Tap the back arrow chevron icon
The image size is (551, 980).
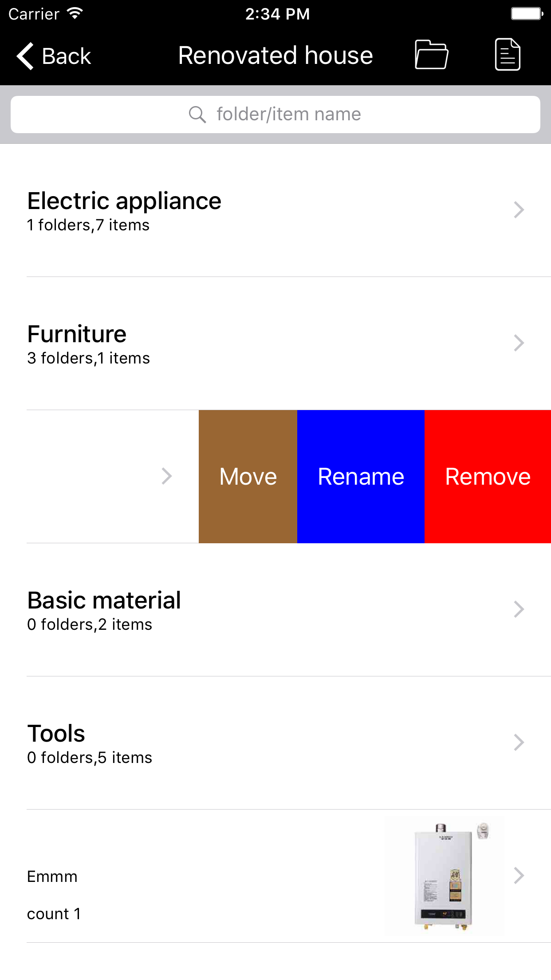pyautogui.click(x=25, y=56)
